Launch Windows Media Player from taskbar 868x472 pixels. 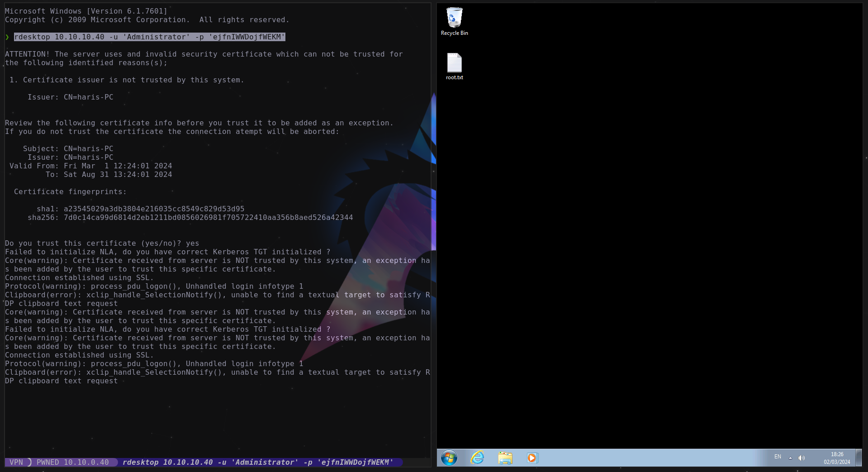tap(532, 458)
